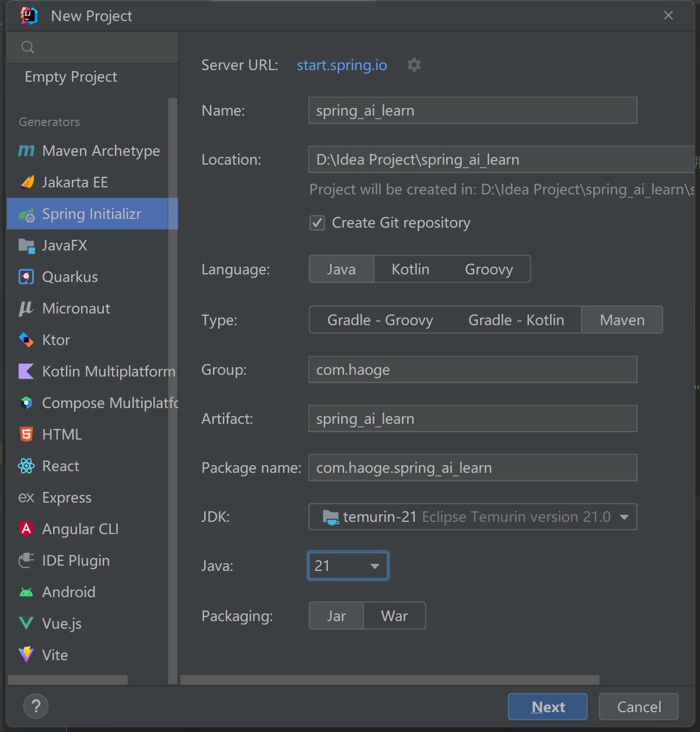Click the Name input field
The height and width of the screenshot is (732, 700).
(473, 110)
